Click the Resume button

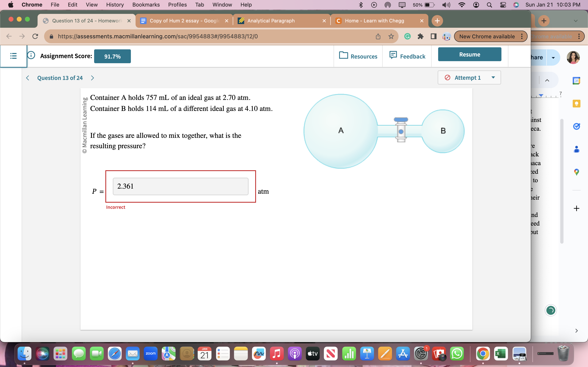point(469,54)
